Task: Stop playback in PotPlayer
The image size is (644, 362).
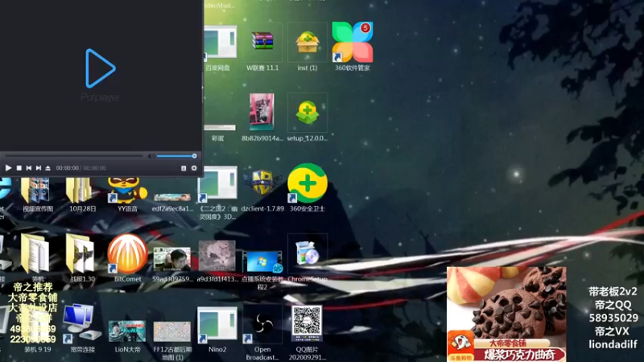Action: click(x=19, y=168)
